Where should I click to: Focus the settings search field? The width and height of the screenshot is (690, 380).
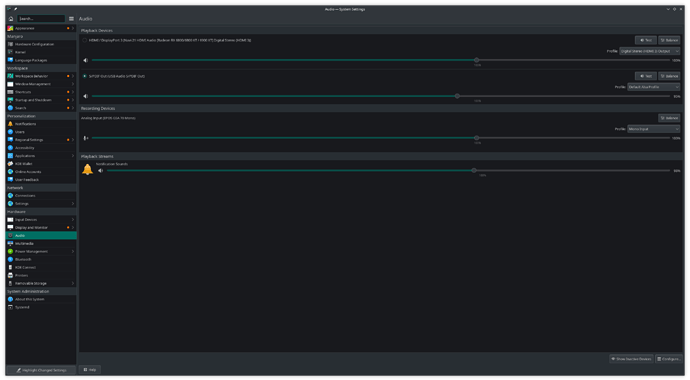pyautogui.click(x=41, y=18)
